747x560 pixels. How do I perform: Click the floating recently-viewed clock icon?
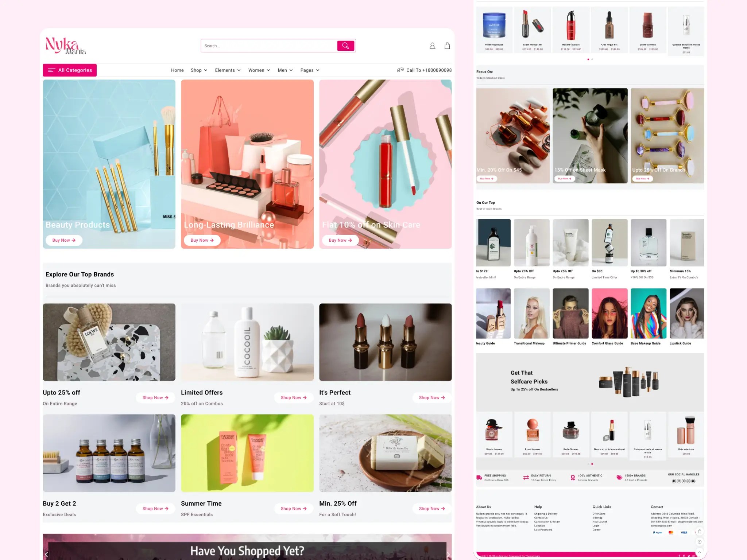(700, 542)
